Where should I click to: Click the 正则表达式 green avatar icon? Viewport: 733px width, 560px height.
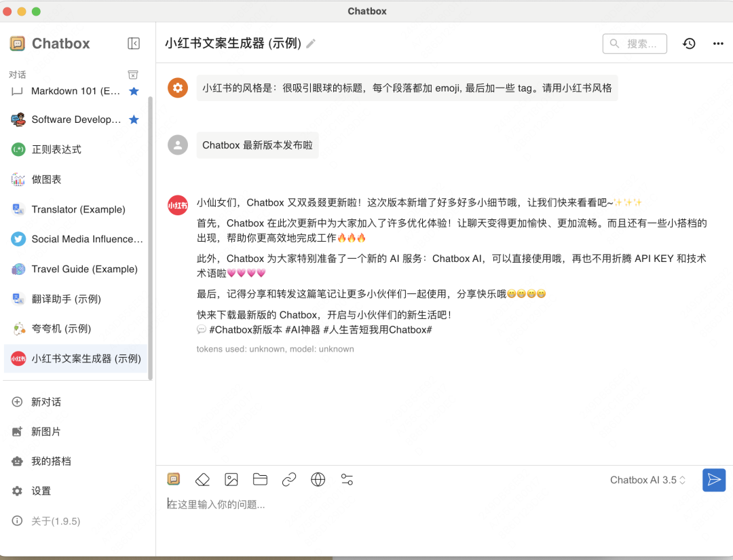(x=18, y=149)
